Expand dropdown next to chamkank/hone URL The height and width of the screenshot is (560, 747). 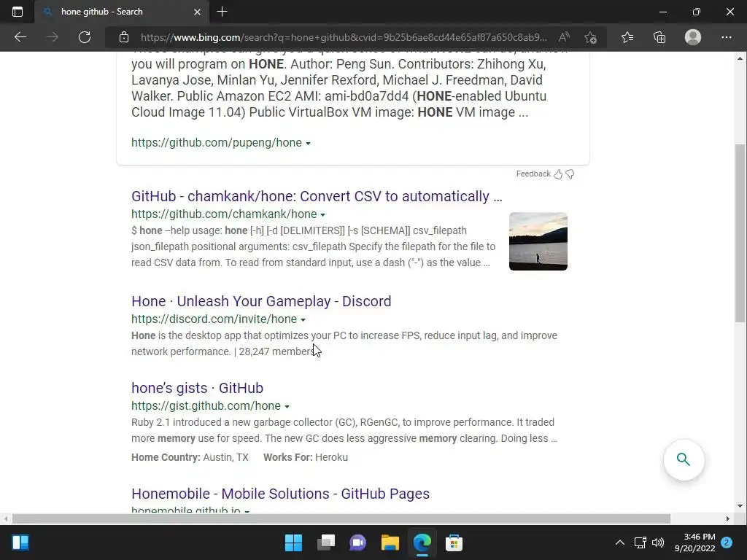322,215
